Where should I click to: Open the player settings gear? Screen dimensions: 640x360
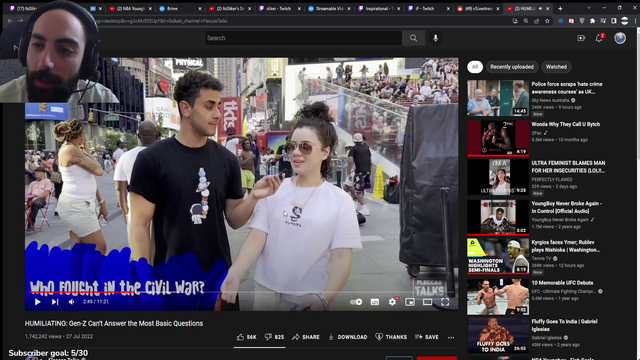tap(392, 302)
